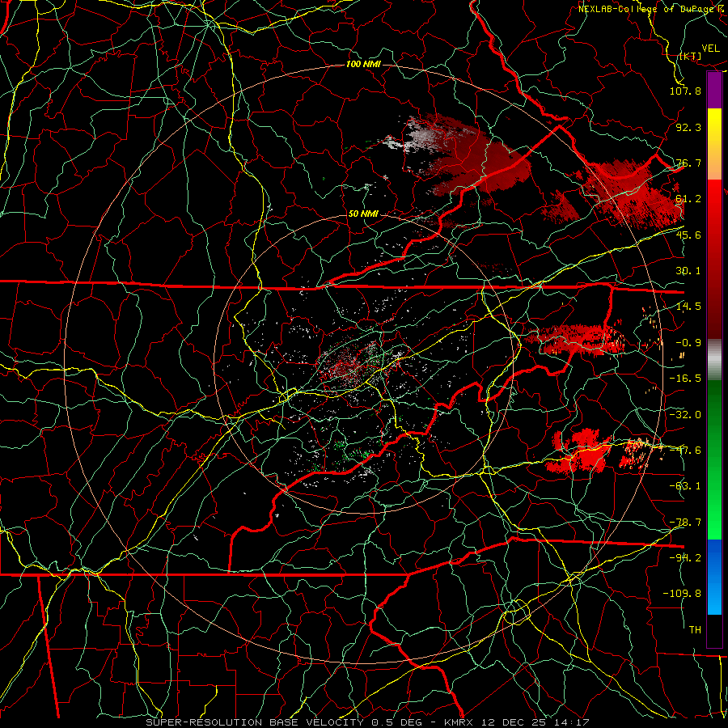
Task: Click the -47.6 velocity scale value
Action: tap(685, 451)
